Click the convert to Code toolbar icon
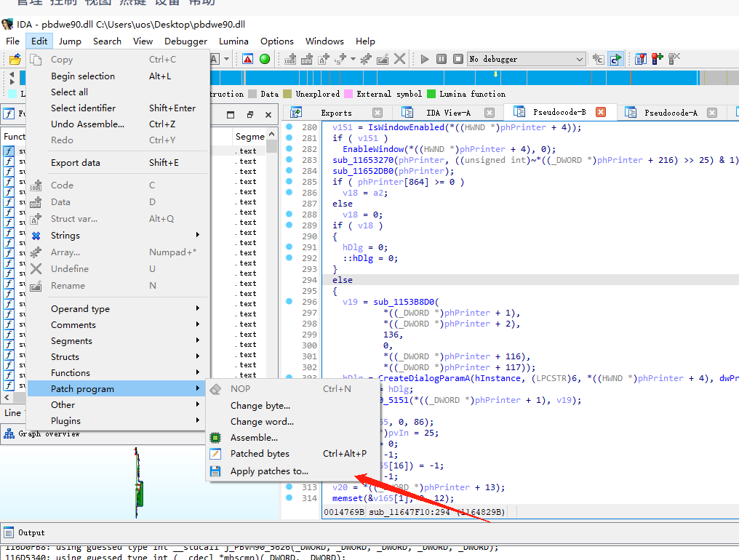The image size is (739, 560). point(290,59)
